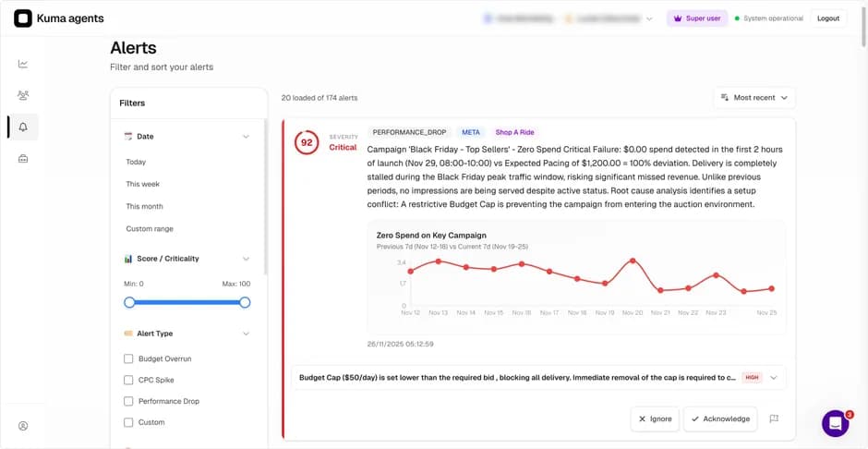Click the Logout button
This screenshot has width=868, height=449.
[828, 18]
